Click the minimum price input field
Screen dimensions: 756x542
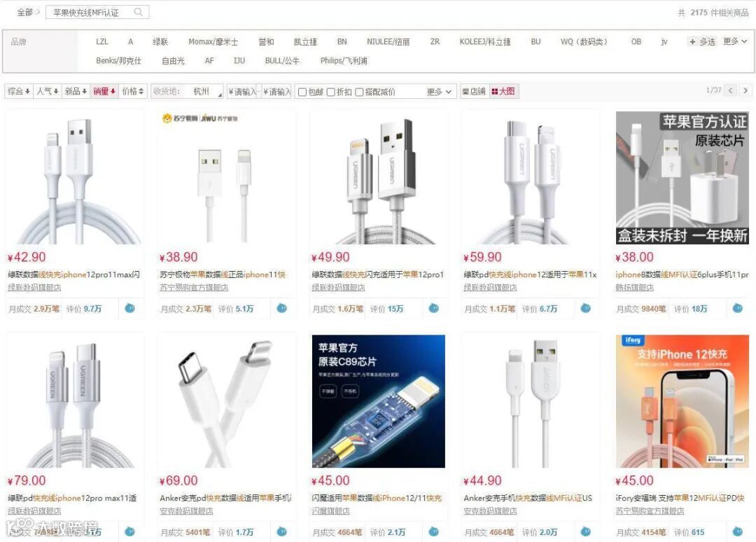tap(243, 92)
